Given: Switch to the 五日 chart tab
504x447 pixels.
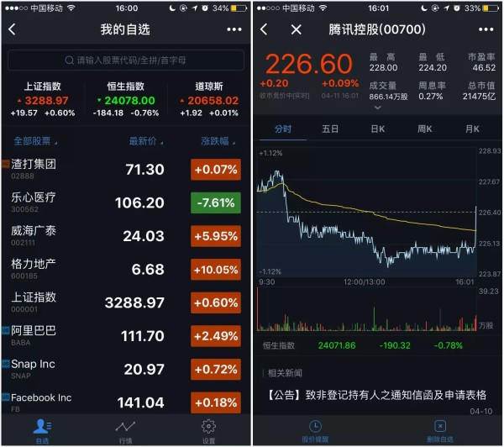Looking at the screenshot, I should tap(330, 129).
